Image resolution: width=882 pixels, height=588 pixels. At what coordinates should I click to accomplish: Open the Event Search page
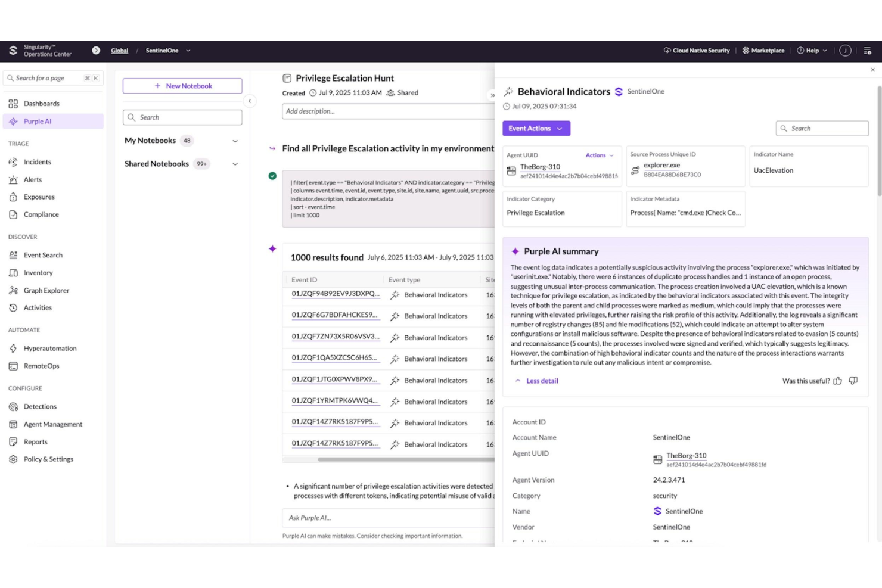pyautogui.click(x=43, y=255)
